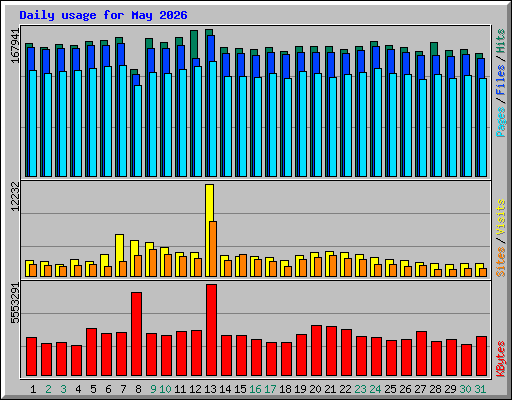
Task: Click green day label 17
Action: [x=270, y=389]
